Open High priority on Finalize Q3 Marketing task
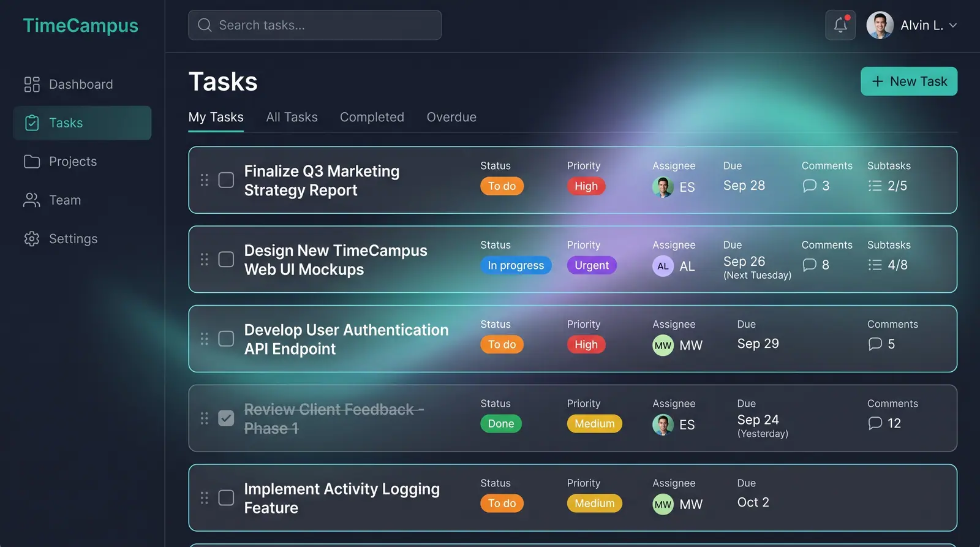Screen dimensions: 980x547 tap(586, 186)
